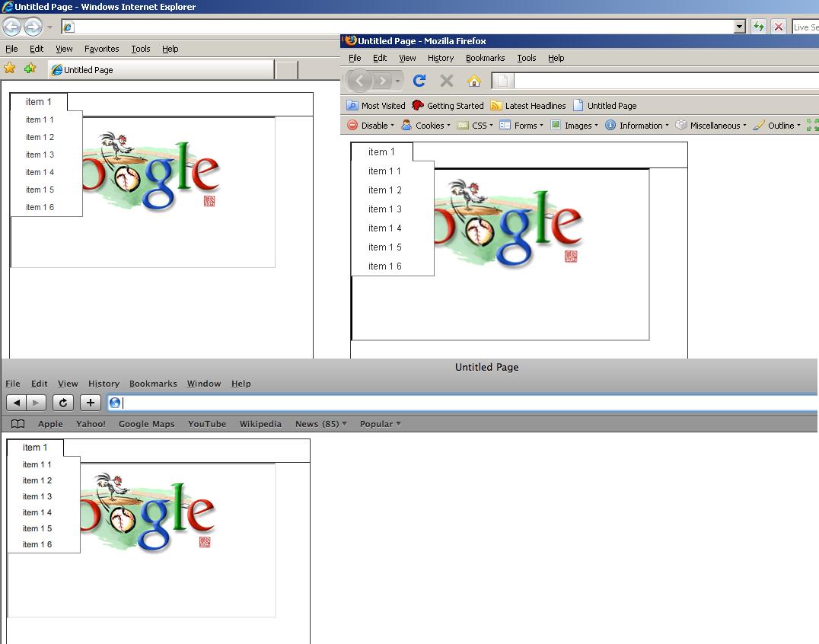This screenshot has height=644, width=819.
Task: Open IE Tools menu
Action: pos(141,49)
